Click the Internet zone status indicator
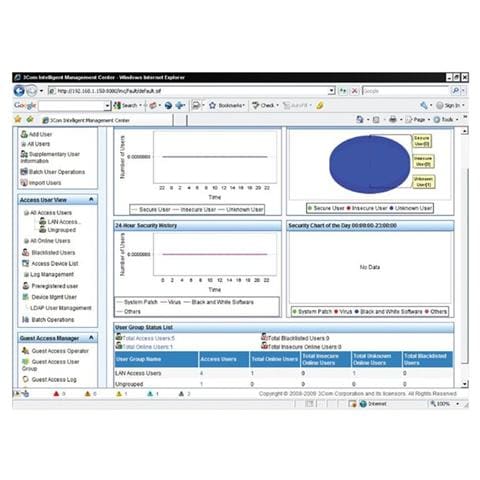 click(373, 404)
